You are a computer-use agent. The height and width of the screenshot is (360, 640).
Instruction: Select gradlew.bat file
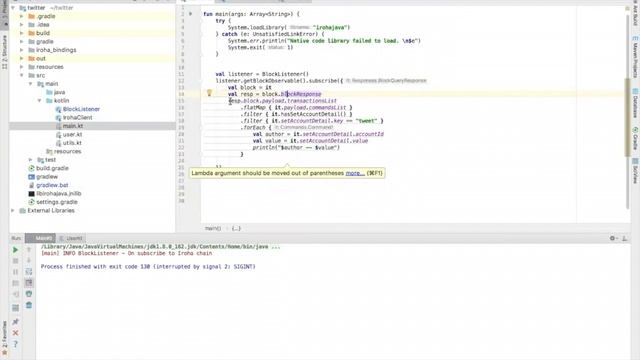tap(52, 185)
